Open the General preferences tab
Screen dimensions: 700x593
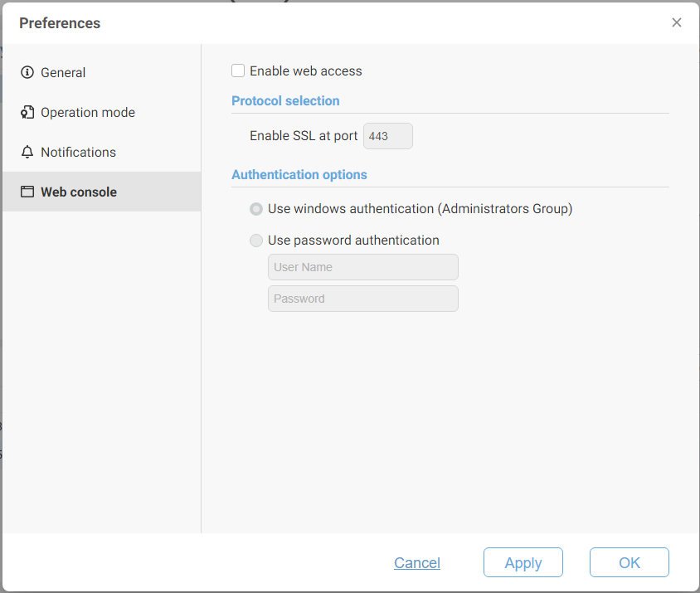[x=102, y=72]
